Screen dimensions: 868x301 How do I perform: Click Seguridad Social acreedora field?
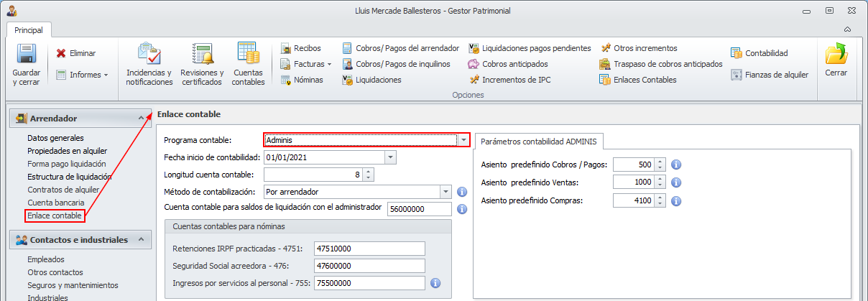coord(369,266)
